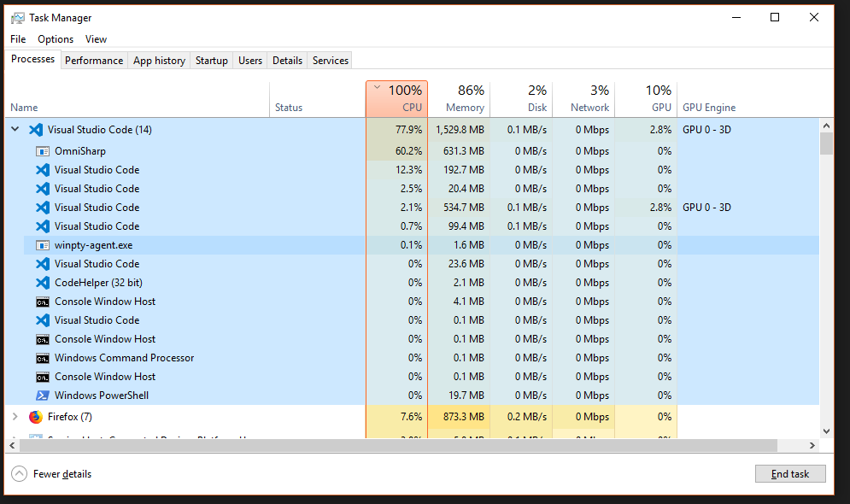The height and width of the screenshot is (504, 850).
Task: Switch to the App history tab
Action: 160,60
